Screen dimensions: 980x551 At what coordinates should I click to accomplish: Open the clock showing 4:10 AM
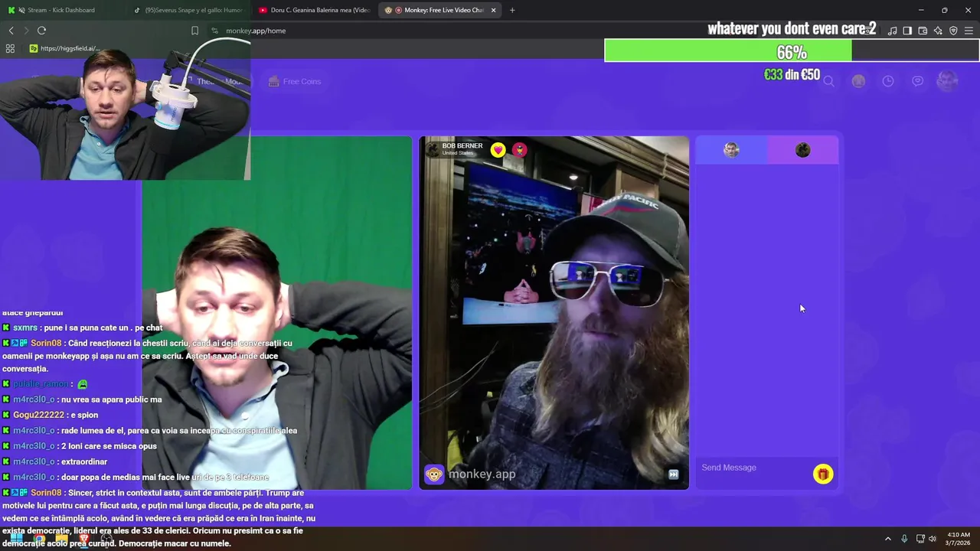pos(959,539)
